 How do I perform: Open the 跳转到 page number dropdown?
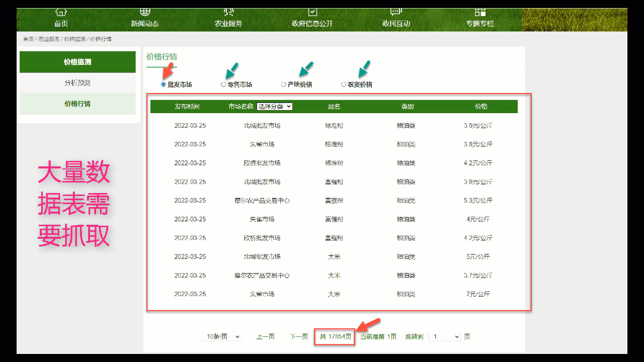coord(445,337)
